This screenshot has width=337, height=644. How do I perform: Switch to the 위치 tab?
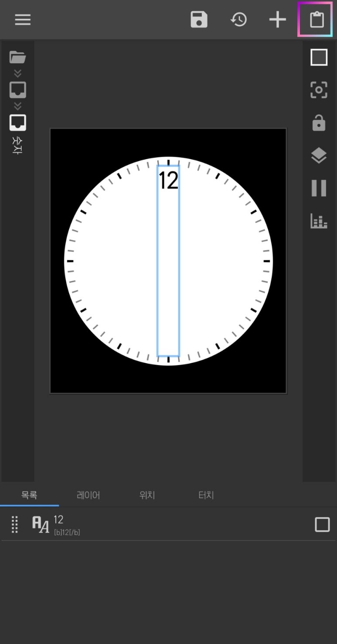coord(147,495)
